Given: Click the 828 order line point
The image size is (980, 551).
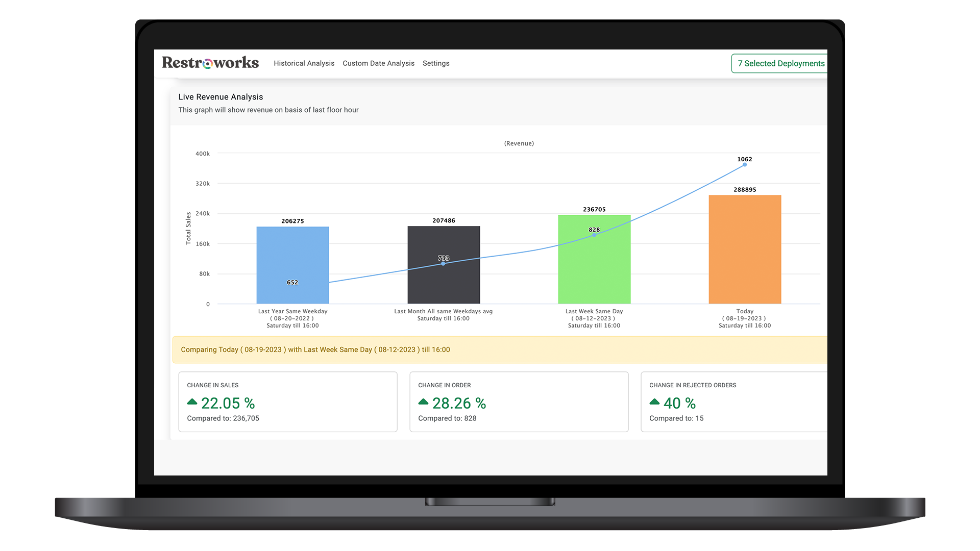Looking at the screenshot, I should point(594,235).
